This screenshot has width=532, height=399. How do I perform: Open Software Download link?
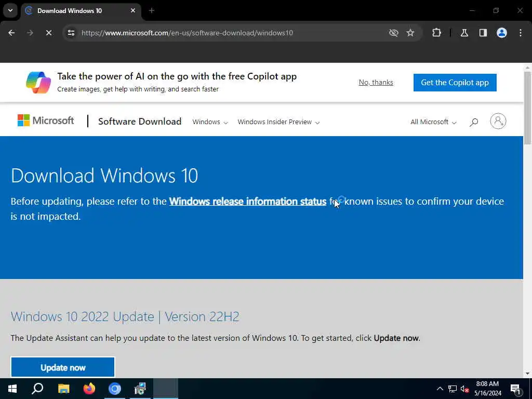coord(140,122)
